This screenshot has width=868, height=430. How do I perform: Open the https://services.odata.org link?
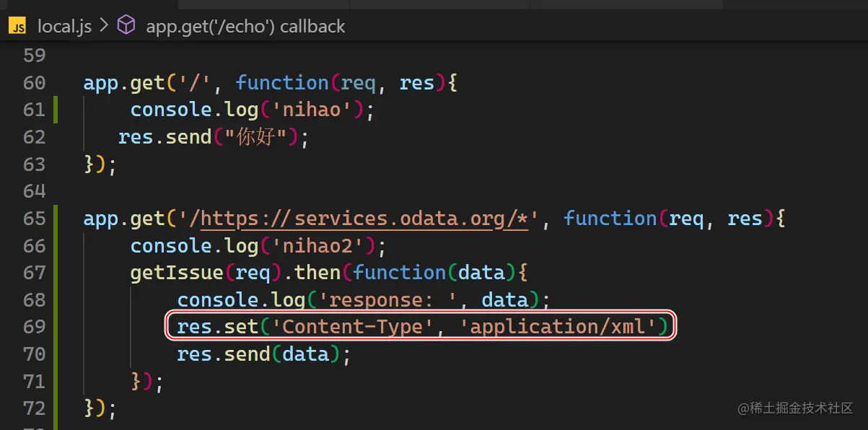pos(365,219)
